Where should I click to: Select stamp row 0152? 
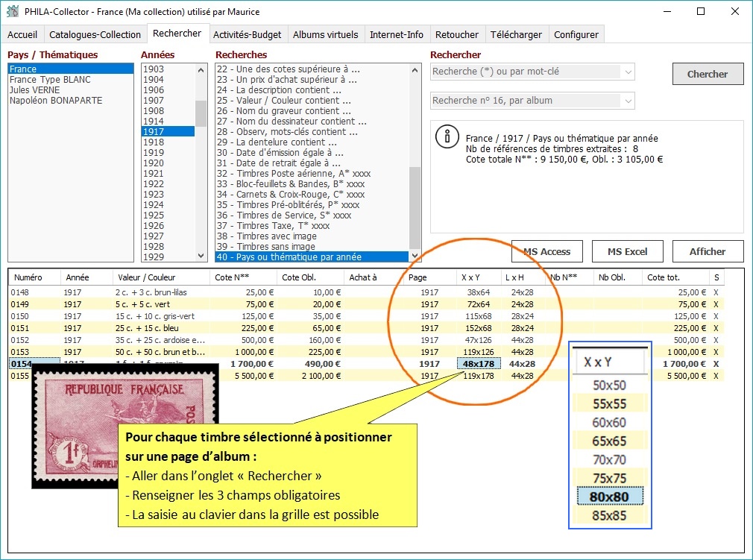pos(366,340)
